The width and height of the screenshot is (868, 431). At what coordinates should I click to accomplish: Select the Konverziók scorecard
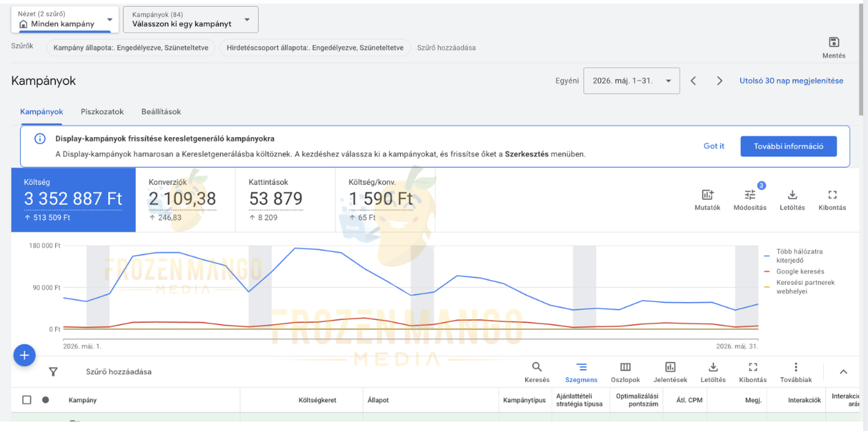(x=186, y=200)
